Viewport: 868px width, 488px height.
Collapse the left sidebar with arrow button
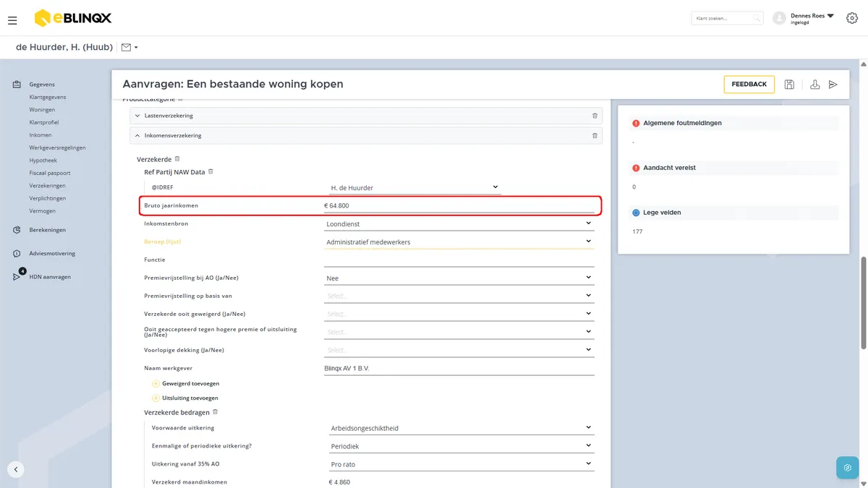(x=16, y=468)
